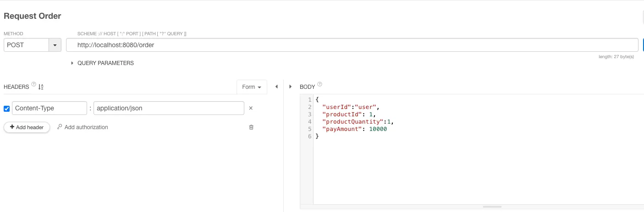The width and height of the screenshot is (644, 212).
Task: Click the "productQuantity":1 line in body
Action: click(358, 121)
